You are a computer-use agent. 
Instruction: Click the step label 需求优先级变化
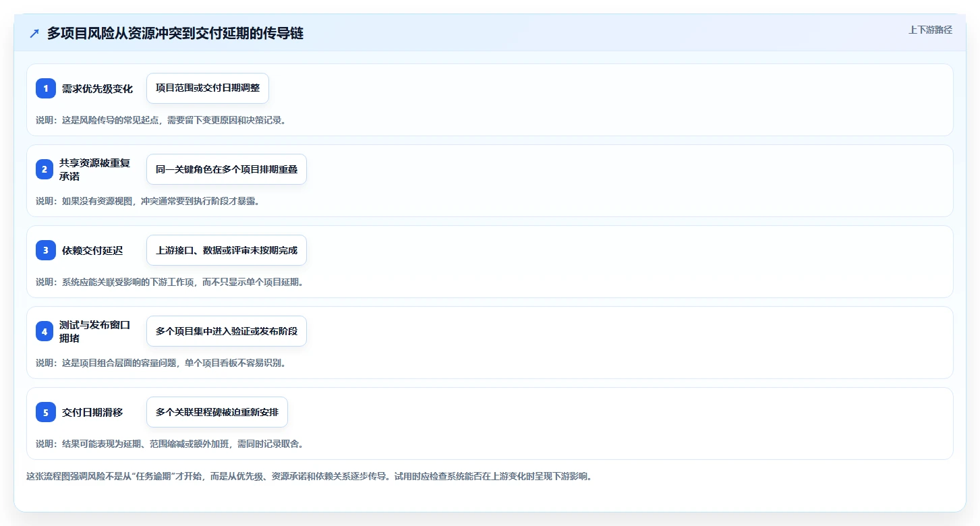97,88
